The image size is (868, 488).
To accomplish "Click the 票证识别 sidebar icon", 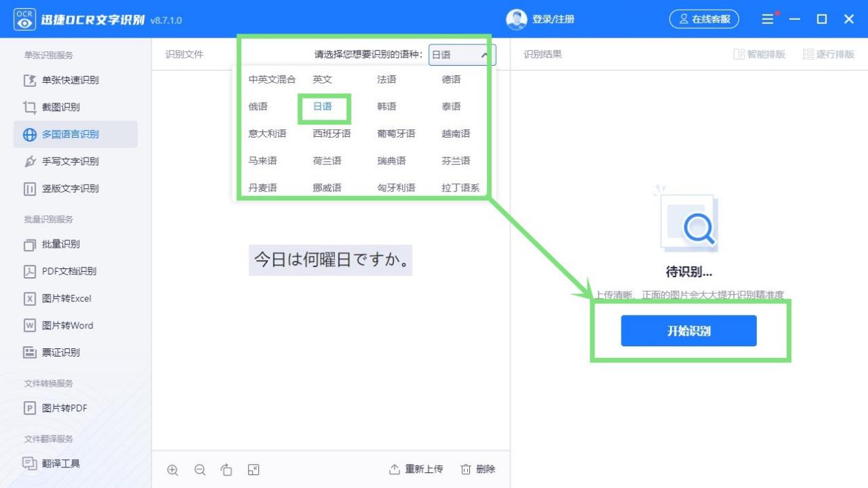I will click(29, 352).
